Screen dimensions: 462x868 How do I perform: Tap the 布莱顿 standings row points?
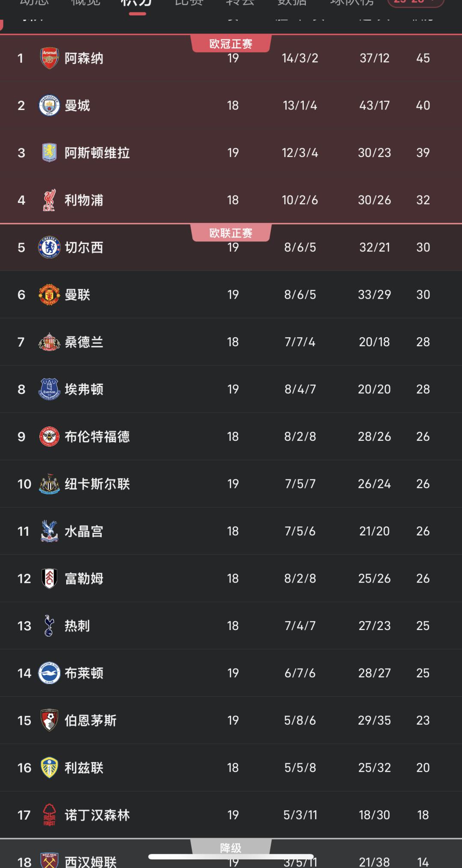click(x=423, y=673)
